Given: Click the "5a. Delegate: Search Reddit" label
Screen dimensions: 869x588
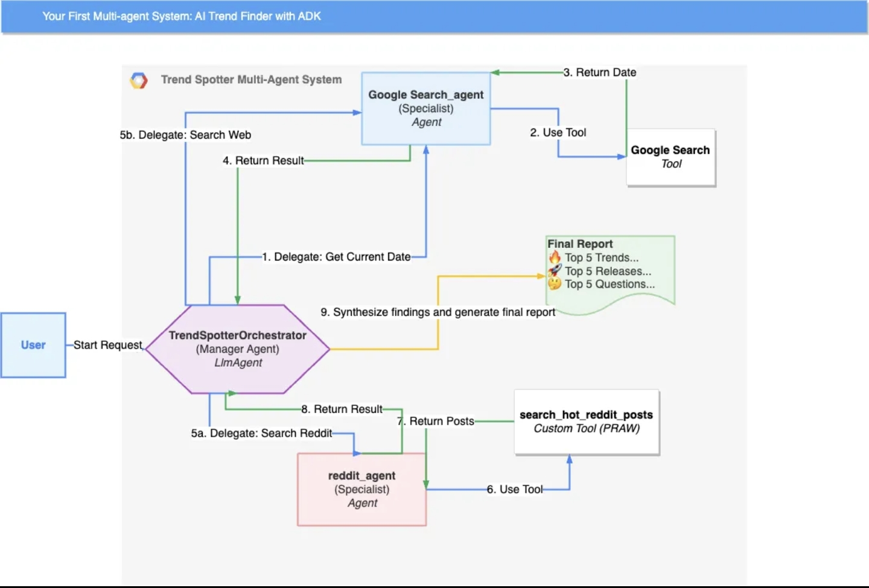Looking at the screenshot, I should click(x=261, y=434).
